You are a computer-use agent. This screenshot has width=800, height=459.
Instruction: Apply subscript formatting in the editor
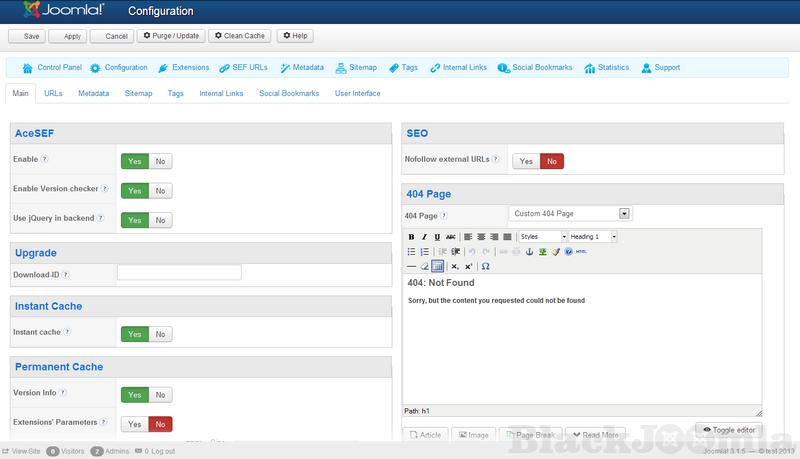(x=455, y=267)
